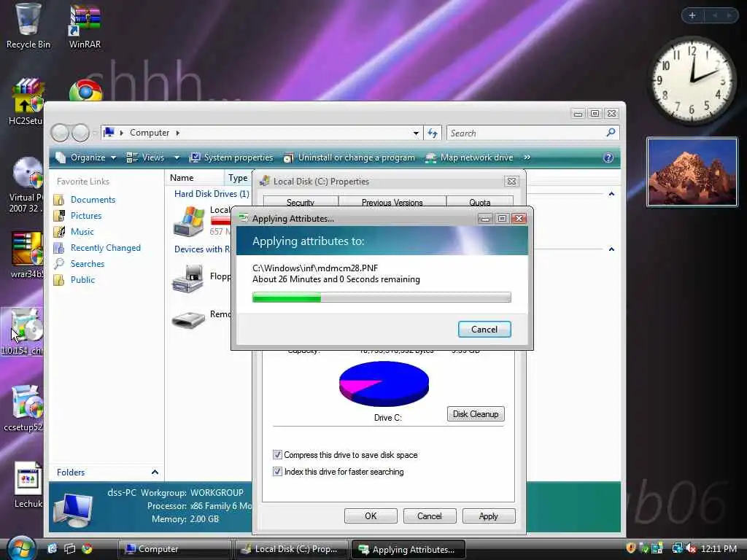747x560 pixels.
Task: Click the security shield tray icon
Action: click(x=630, y=548)
